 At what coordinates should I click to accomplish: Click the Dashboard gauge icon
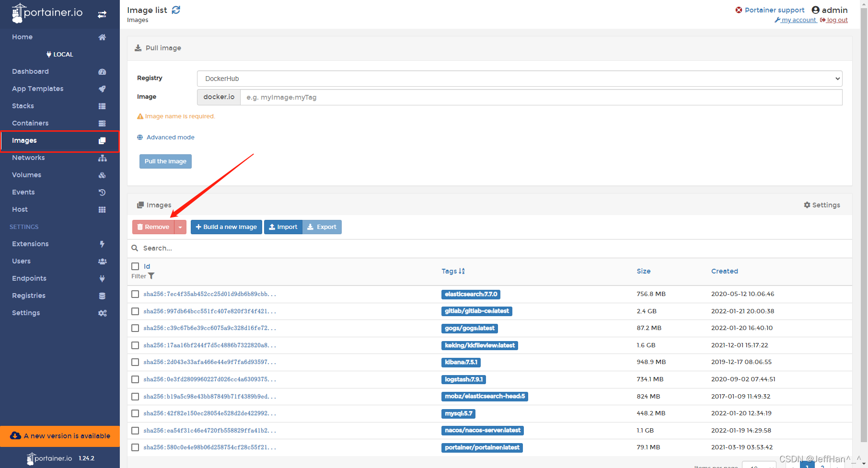pyautogui.click(x=102, y=72)
